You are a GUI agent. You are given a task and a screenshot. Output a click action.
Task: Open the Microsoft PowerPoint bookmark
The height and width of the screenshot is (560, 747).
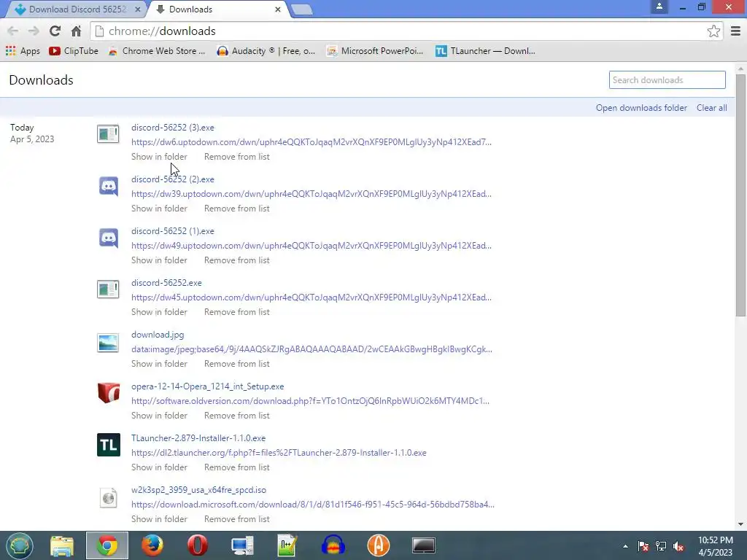point(375,51)
